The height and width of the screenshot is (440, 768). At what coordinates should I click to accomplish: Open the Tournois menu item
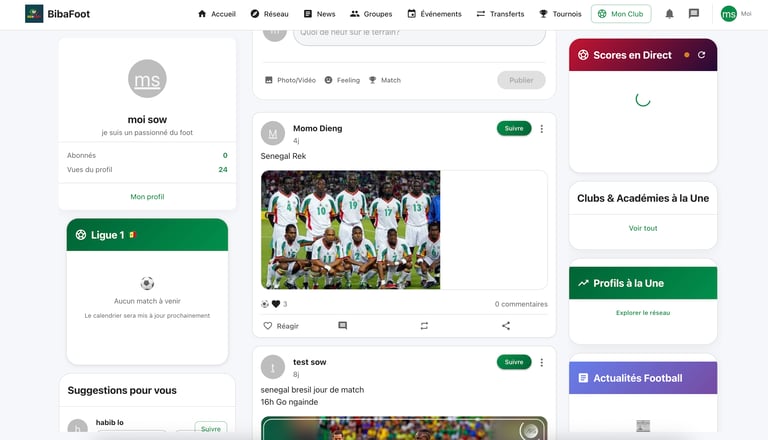click(560, 14)
